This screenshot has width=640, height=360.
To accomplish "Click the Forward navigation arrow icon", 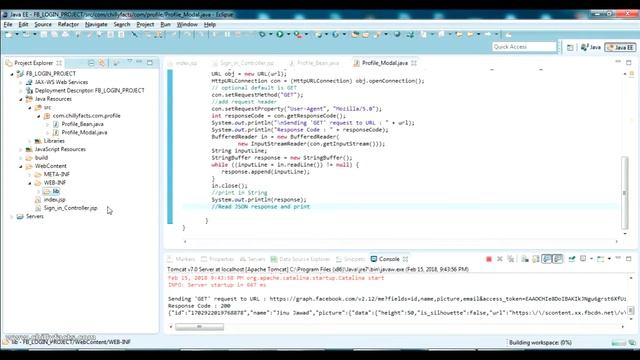I will (x=488, y=35).
